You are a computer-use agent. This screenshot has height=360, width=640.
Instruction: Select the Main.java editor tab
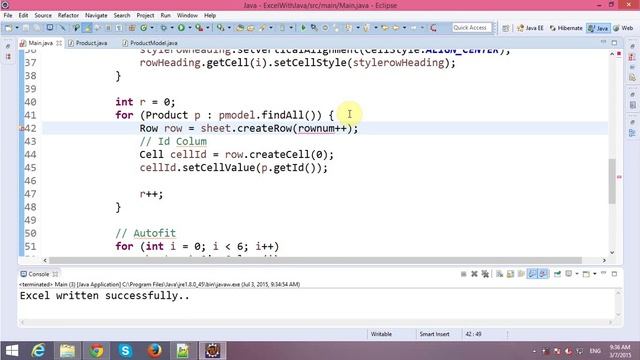(40, 43)
